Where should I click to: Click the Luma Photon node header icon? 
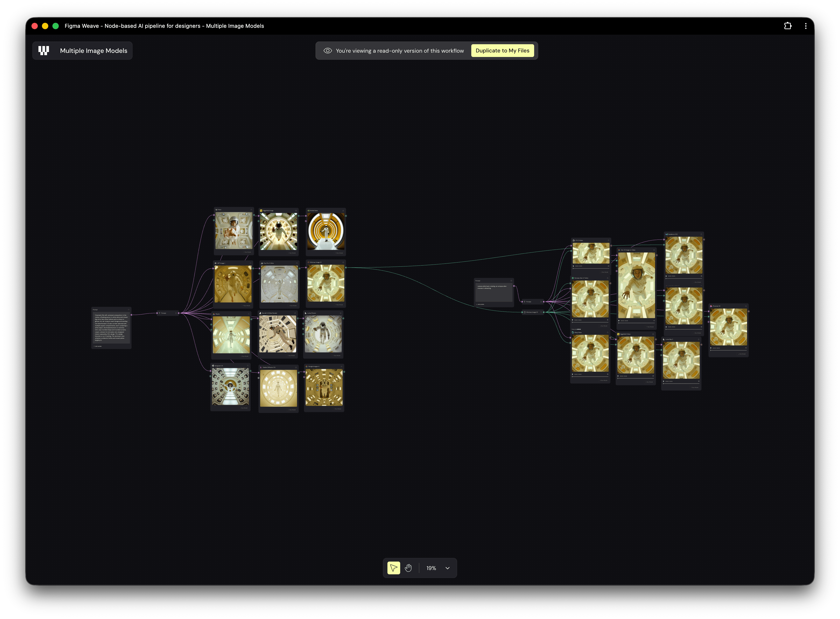click(x=306, y=313)
